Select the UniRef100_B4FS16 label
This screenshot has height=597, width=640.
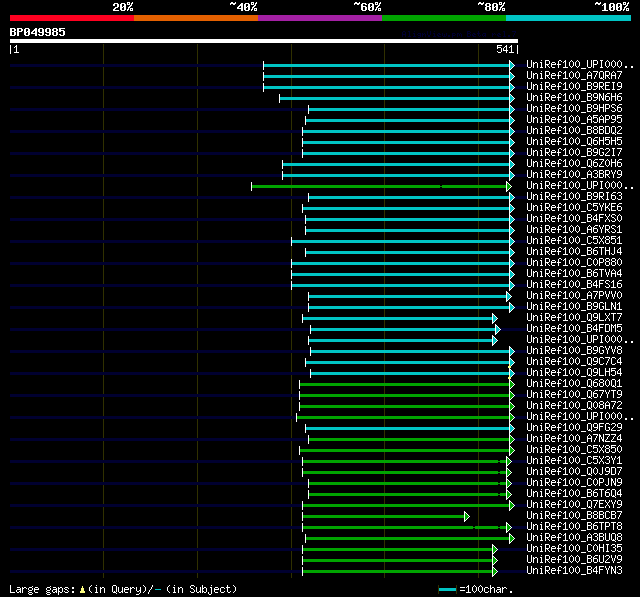[x=574, y=285]
